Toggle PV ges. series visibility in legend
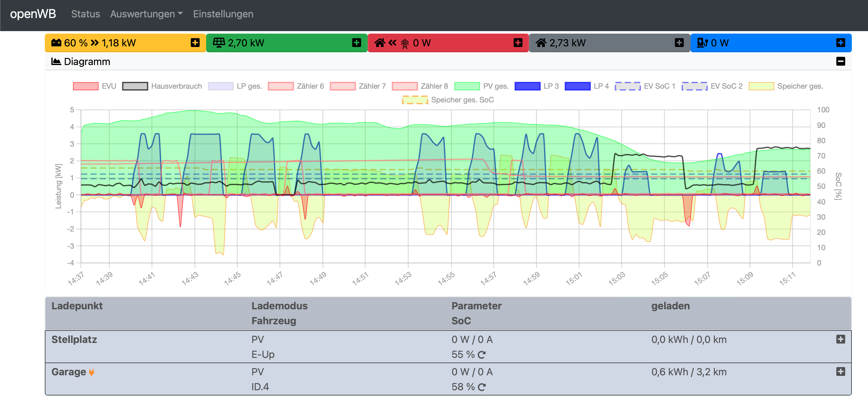 467,86
